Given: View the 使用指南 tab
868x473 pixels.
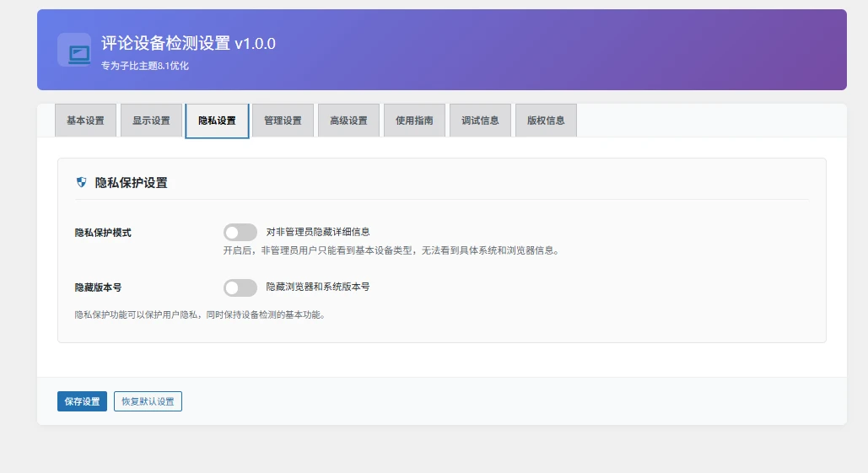Looking at the screenshot, I should pos(414,121).
